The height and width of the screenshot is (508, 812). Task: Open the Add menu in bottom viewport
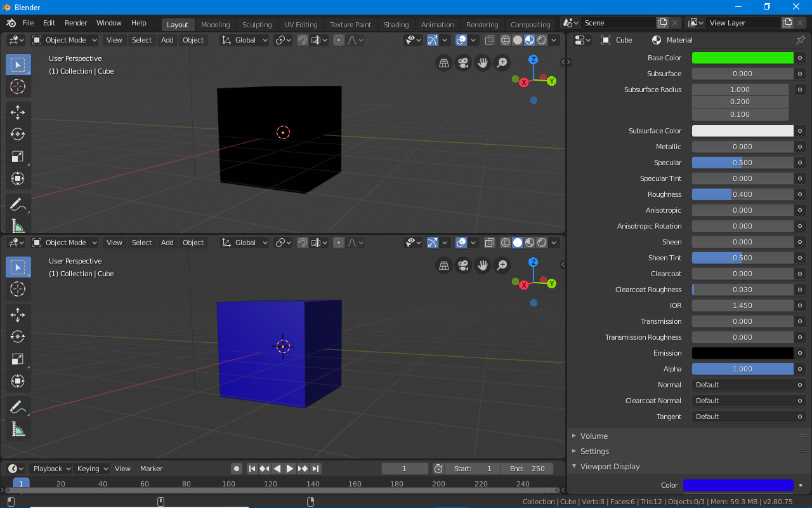click(167, 243)
